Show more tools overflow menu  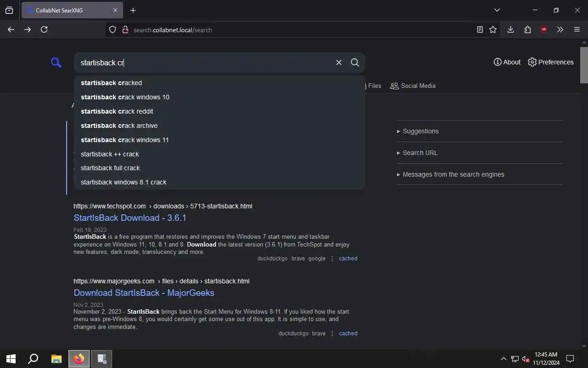click(x=560, y=29)
